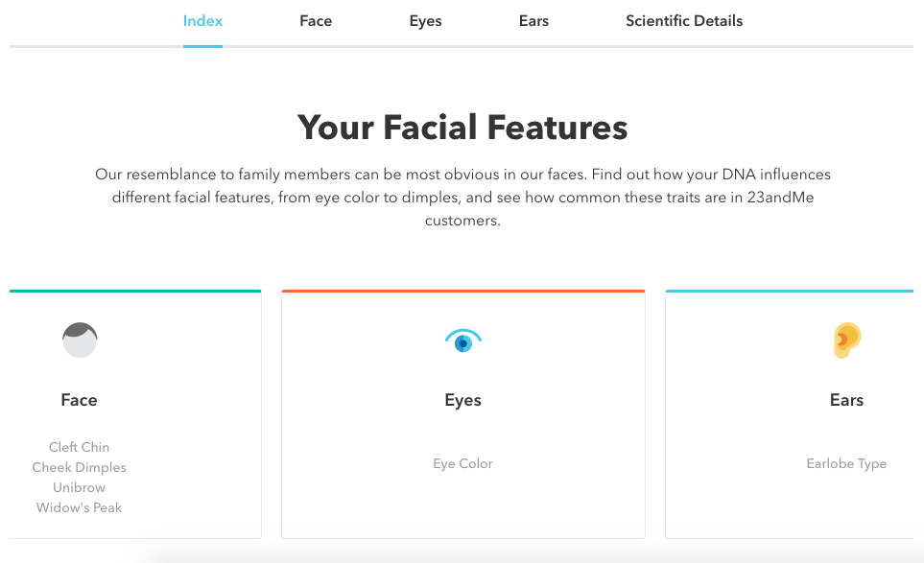The width and height of the screenshot is (924, 563).
Task: Open the Widow's Peak trait
Action: [80, 507]
